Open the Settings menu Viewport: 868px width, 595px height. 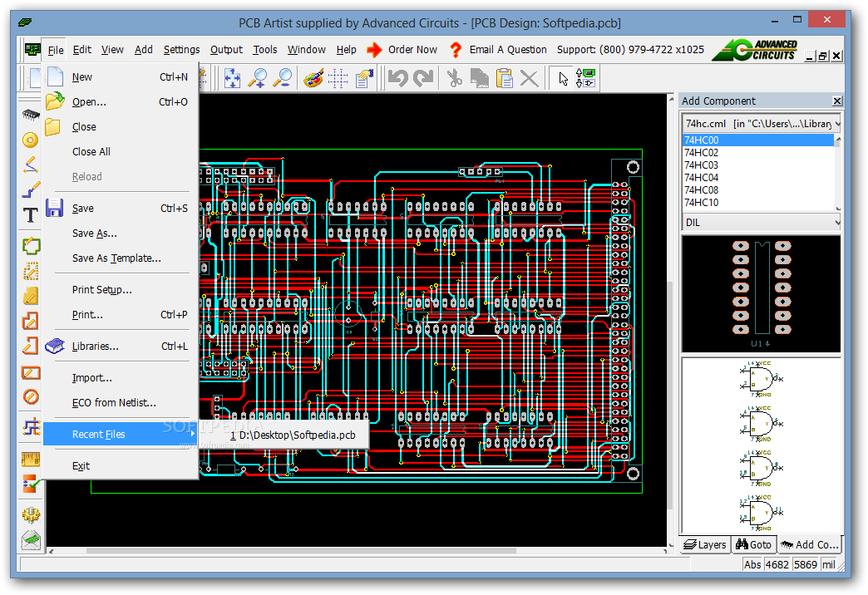(x=181, y=50)
